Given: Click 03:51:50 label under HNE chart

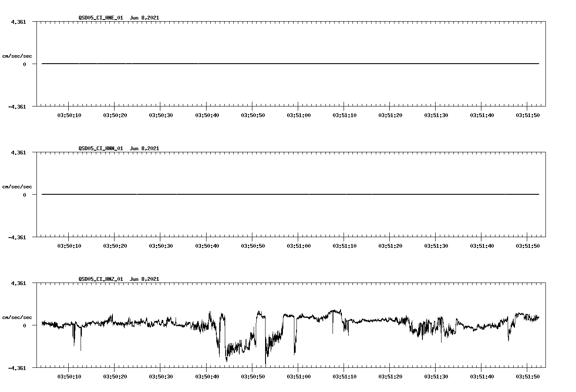Looking at the screenshot, I should (x=528, y=115).
